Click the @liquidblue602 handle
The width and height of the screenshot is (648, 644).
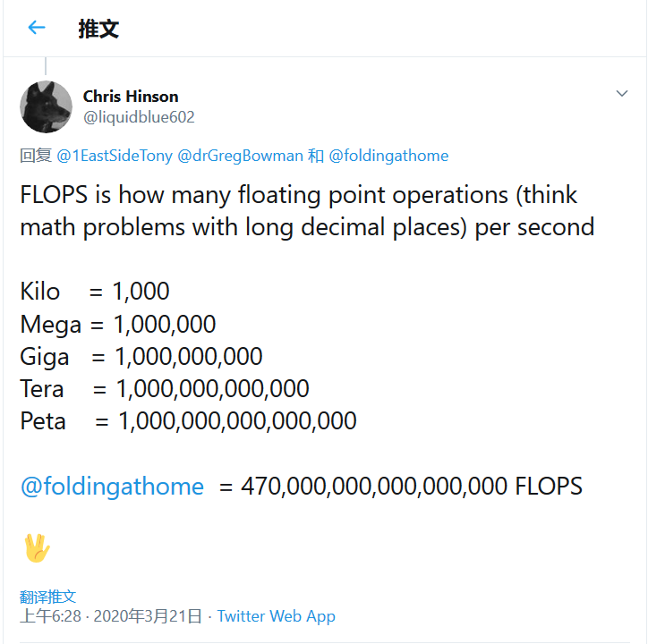coord(139,117)
